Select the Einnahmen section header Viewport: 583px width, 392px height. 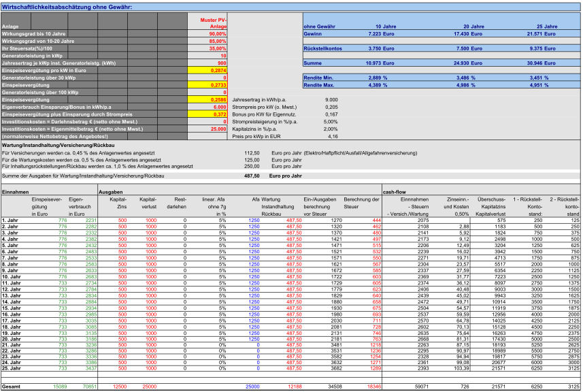coord(15,192)
